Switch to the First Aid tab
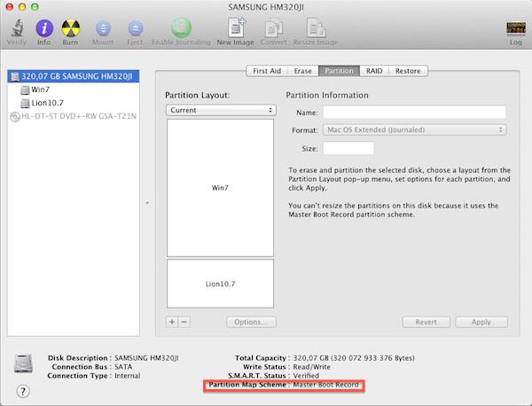This screenshot has width=532, height=406. (x=267, y=70)
